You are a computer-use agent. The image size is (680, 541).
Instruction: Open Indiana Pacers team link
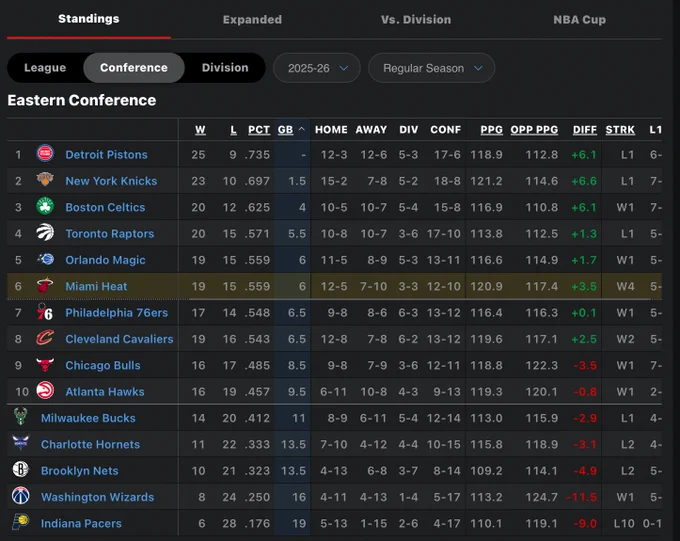[81, 523]
